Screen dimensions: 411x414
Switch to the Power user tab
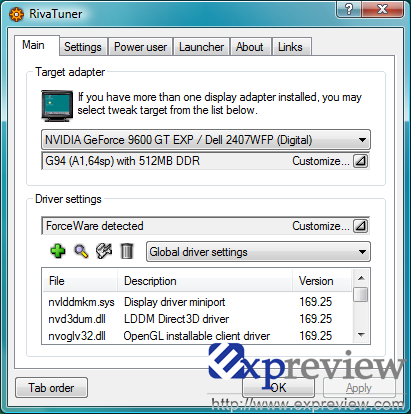coord(140,47)
